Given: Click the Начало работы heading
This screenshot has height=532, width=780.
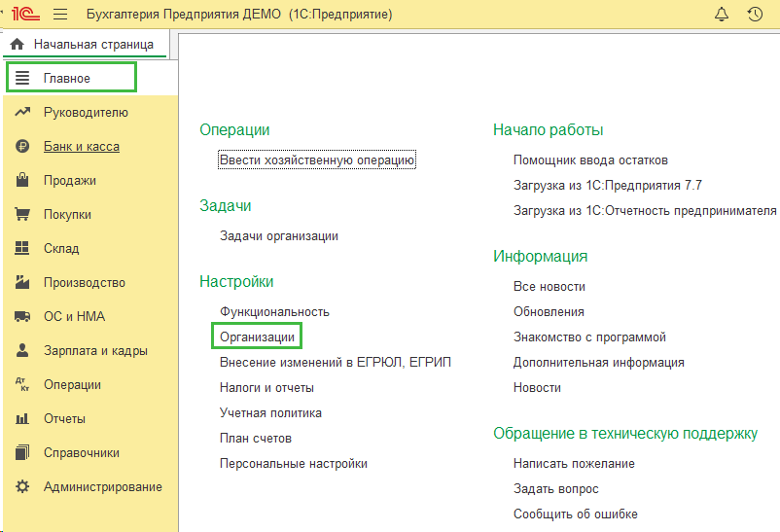Looking at the screenshot, I should [549, 130].
